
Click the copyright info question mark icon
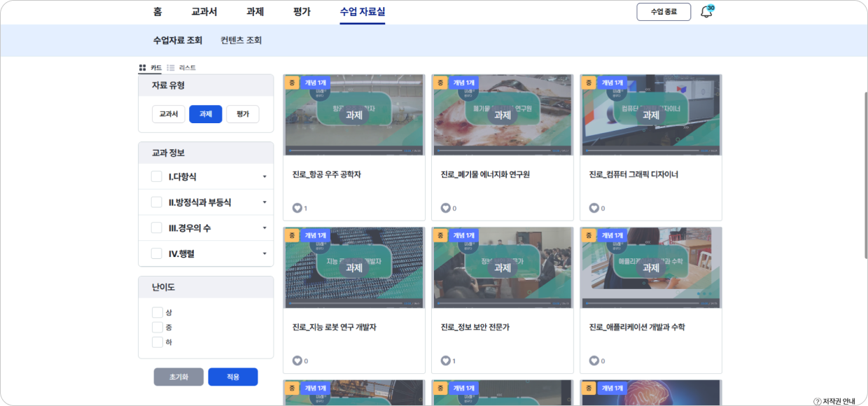(817, 401)
